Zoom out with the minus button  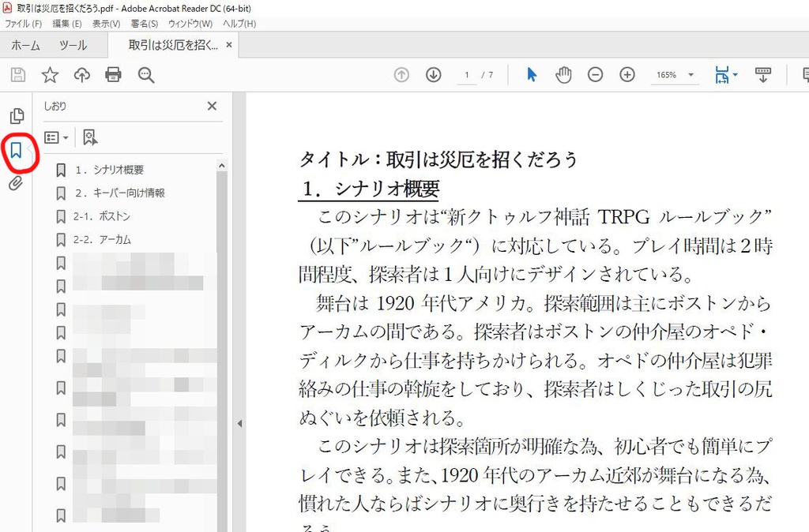click(595, 74)
